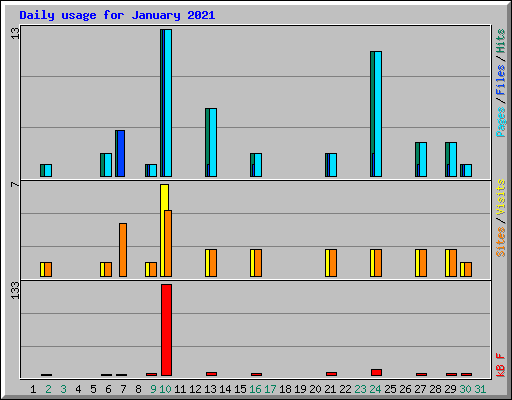512x400 pixels.
Task: Click the orange sites bar for day 7
Action: point(123,250)
